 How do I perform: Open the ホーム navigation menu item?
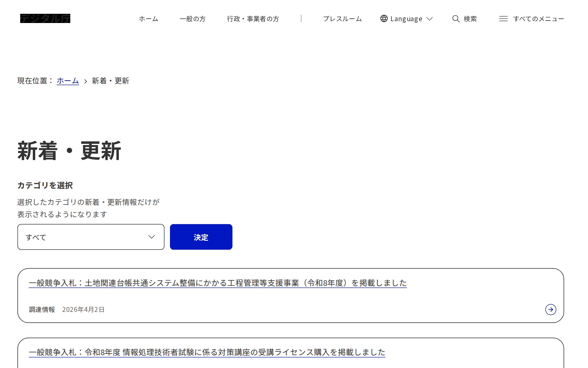[149, 19]
